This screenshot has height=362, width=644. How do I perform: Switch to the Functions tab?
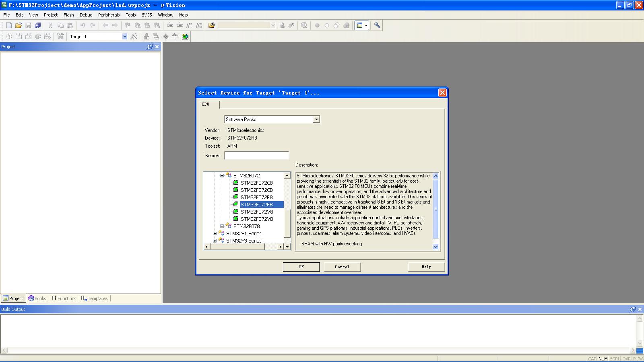click(x=64, y=298)
